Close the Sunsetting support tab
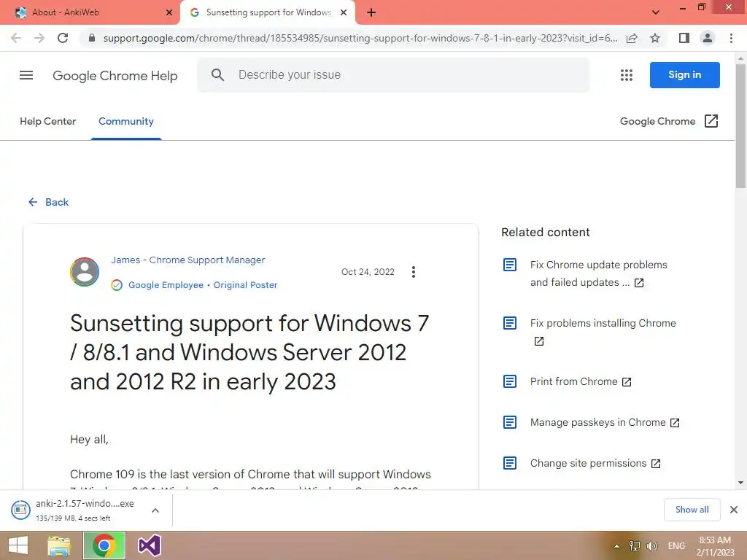Screen dimensions: 747x560 coord(344,12)
